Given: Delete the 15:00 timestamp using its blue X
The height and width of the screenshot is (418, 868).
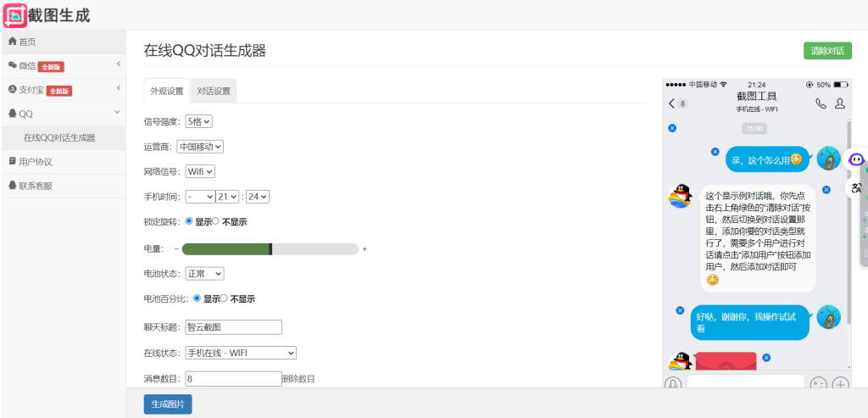Looking at the screenshot, I should [x=672, y=128].
